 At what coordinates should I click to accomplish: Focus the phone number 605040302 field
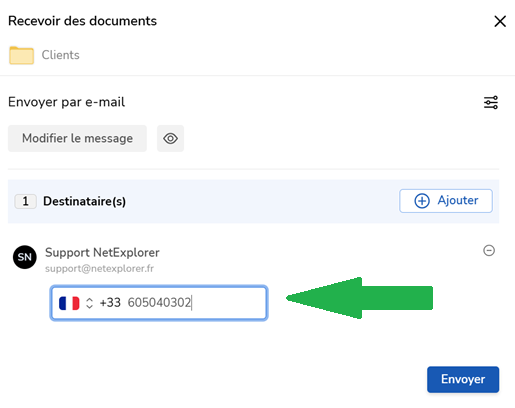159,303
